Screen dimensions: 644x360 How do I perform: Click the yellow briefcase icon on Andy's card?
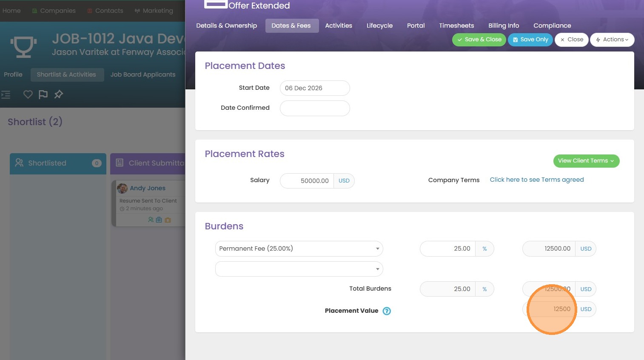(x=168, y=220)
